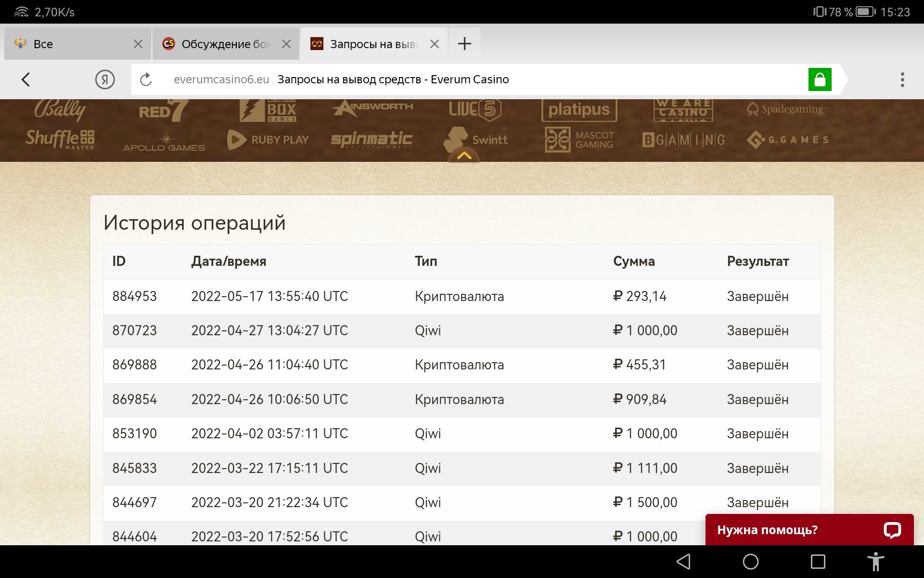Click the browser back arrow
The image size is (924, 578).
point(26,79)
